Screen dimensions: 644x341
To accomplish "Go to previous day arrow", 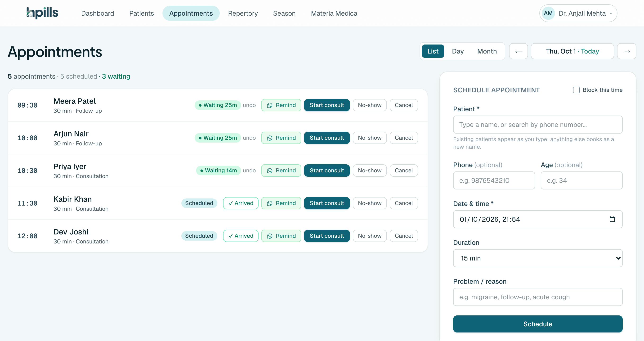I will coord(519,51).
